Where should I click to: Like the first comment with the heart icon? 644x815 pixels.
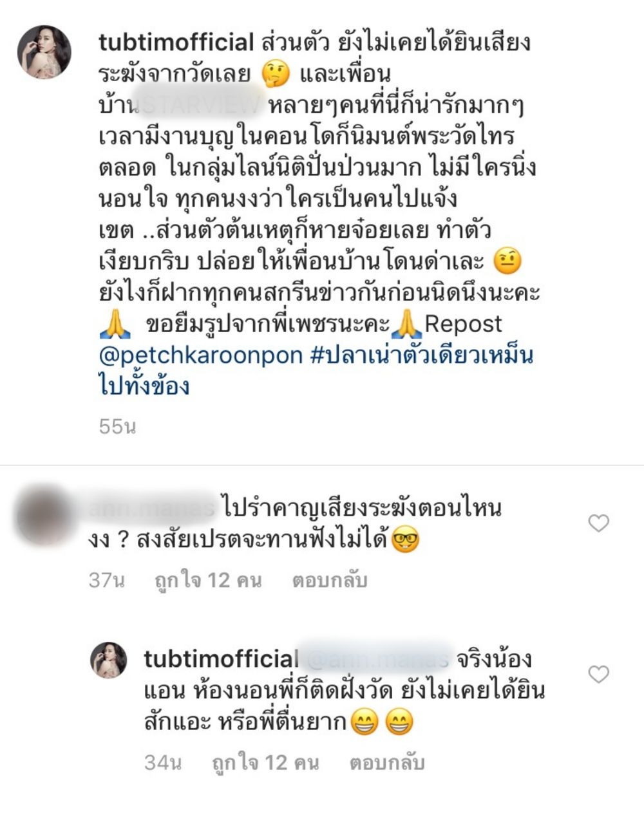599,523
